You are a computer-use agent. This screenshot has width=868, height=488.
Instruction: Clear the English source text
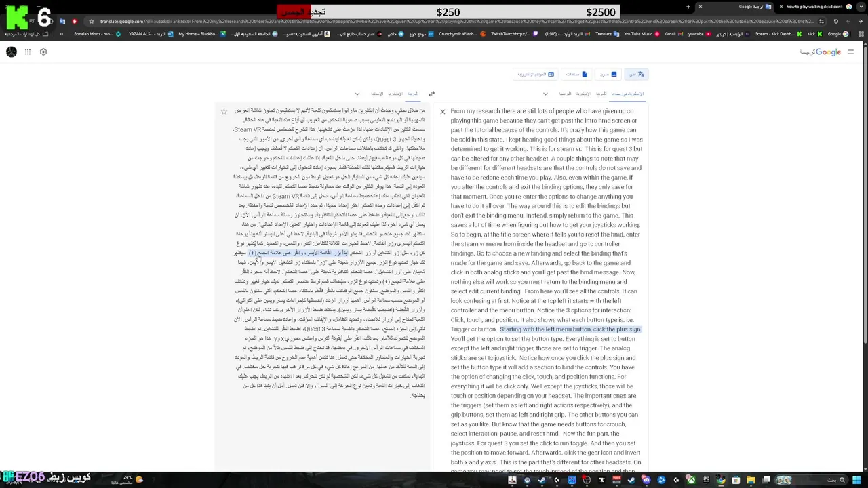click(x=442, y=112)
